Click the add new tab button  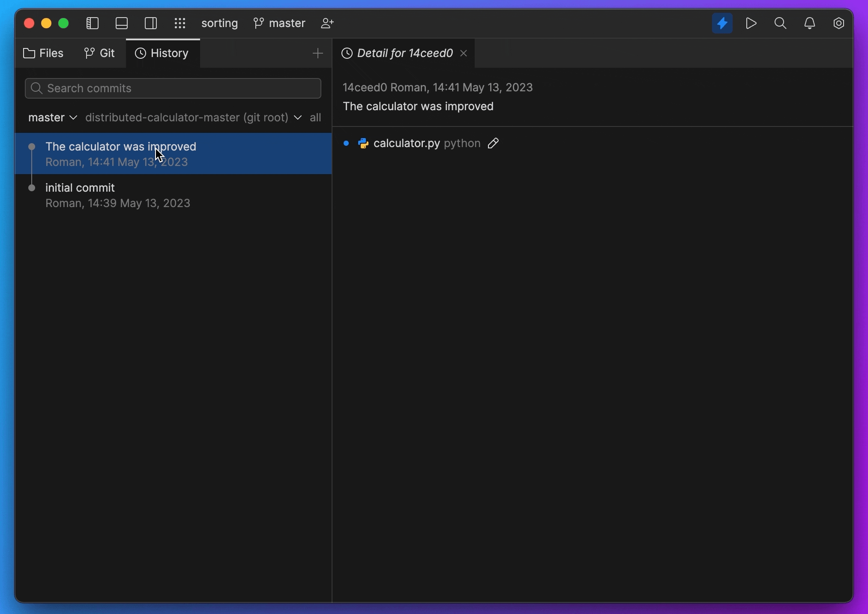pos(317,52)
